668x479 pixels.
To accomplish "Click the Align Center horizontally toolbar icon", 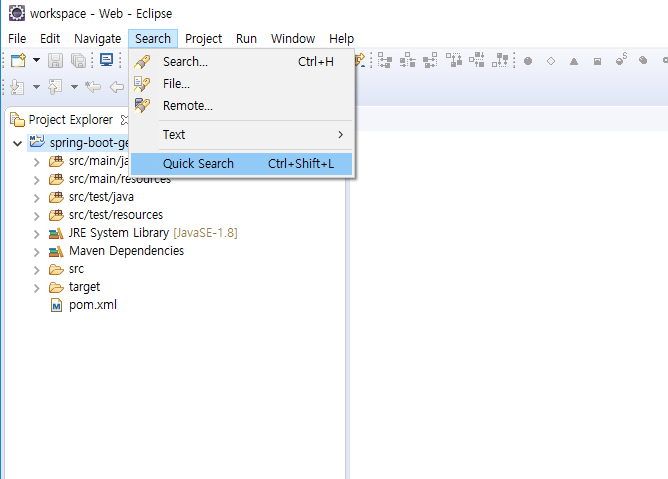I will [x=408, y=61].
